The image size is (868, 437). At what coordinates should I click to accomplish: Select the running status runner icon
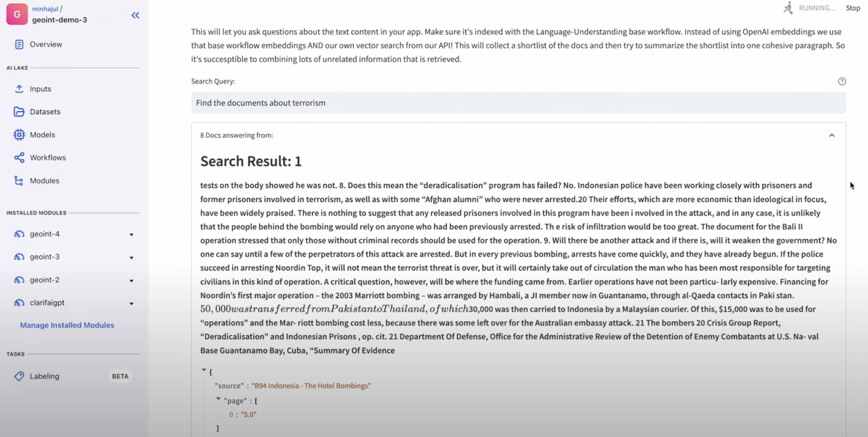[788, 8]
